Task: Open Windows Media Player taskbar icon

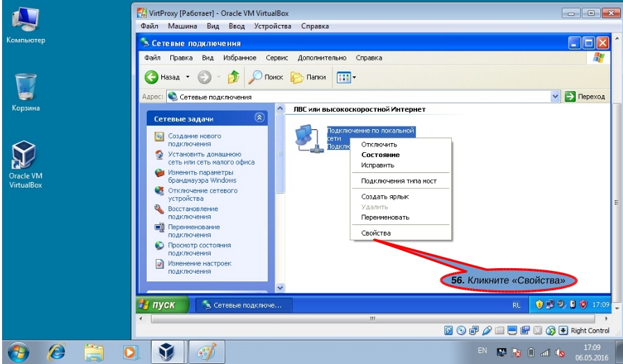Action: pos(130,352)
